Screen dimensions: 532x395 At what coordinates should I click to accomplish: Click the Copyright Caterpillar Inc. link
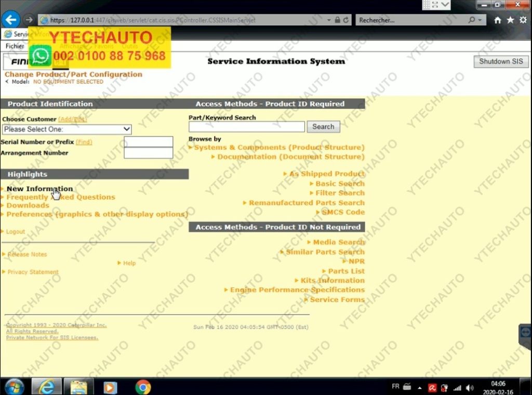click(56, 325)
